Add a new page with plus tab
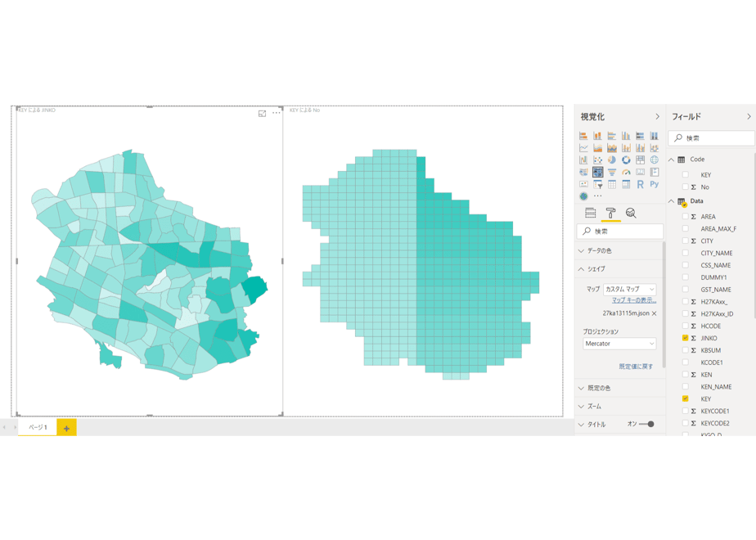 [x=66, y=428]
